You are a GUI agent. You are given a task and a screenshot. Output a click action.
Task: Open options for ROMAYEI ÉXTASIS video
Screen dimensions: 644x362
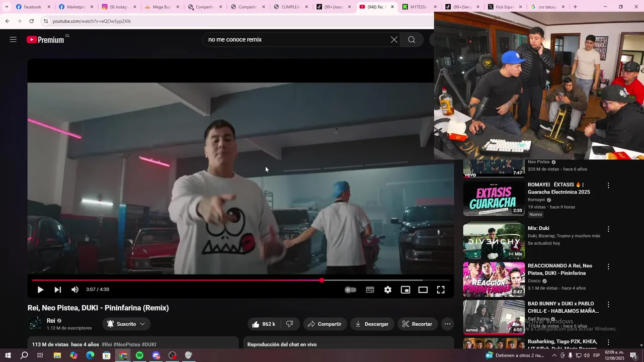[608, 186]
